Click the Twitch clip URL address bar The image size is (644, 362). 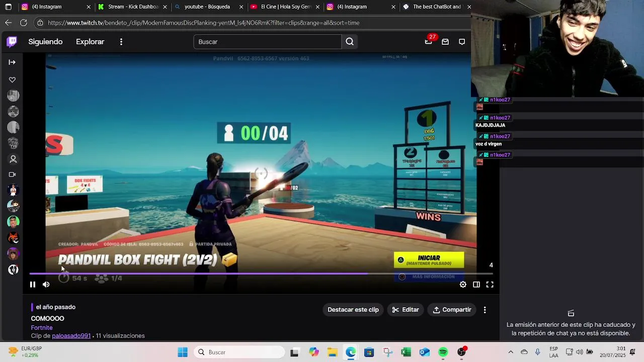click(x=252, y=23)
